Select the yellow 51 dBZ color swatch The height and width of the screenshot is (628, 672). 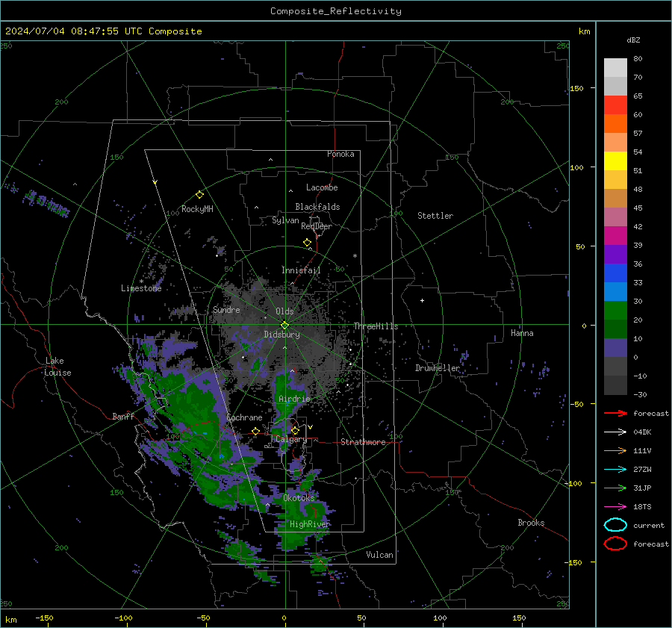[615, 161]
